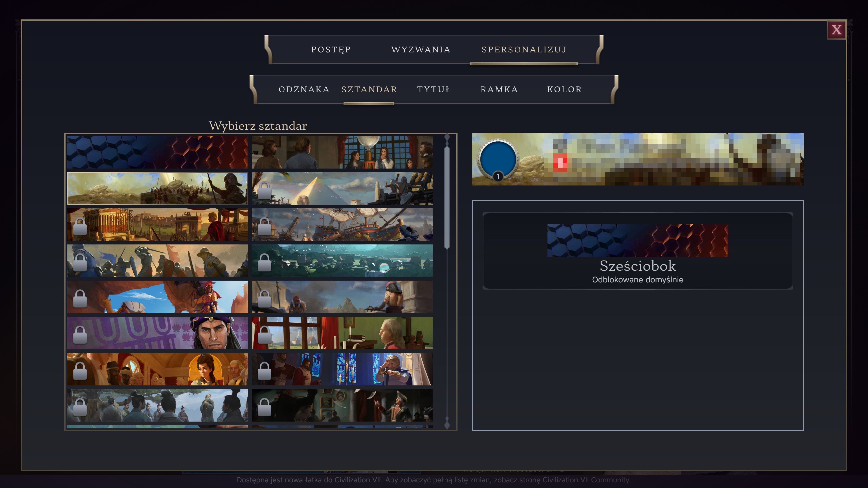The height and width of the screenshot is (488, 868).
Task: Select the Sztandar sub-tab
Action: [369, 89]
